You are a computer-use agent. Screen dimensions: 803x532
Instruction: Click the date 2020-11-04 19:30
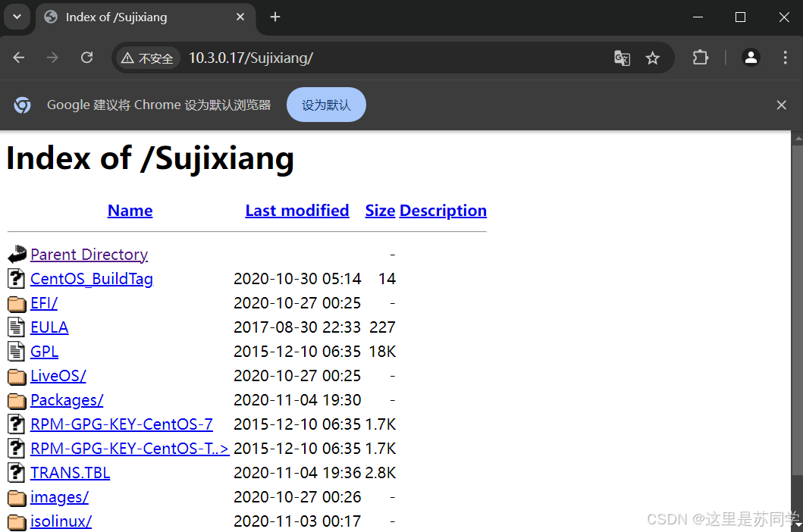297,400
